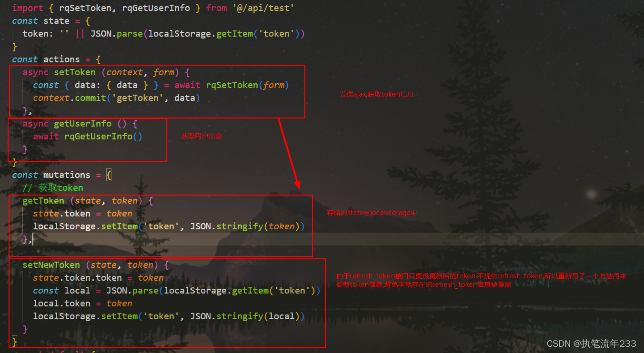
Task: Click the '// 获取token' comment
Action: (53, 188)
